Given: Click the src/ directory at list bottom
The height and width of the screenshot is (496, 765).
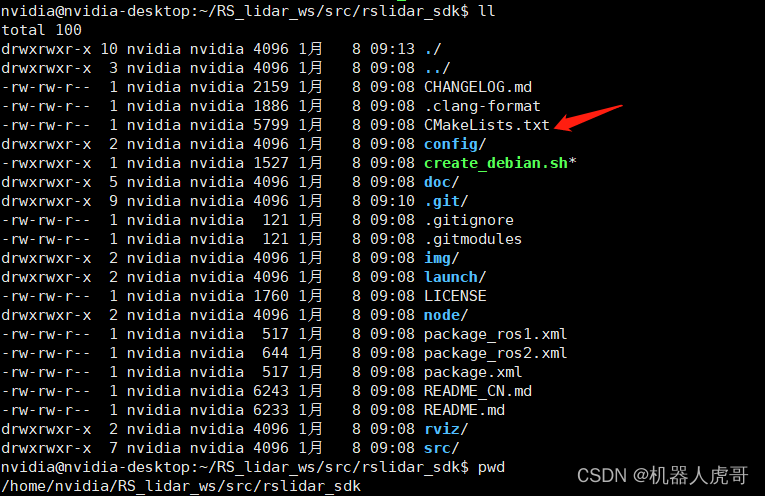Looking at the screenshot, I should click(441, 448).
